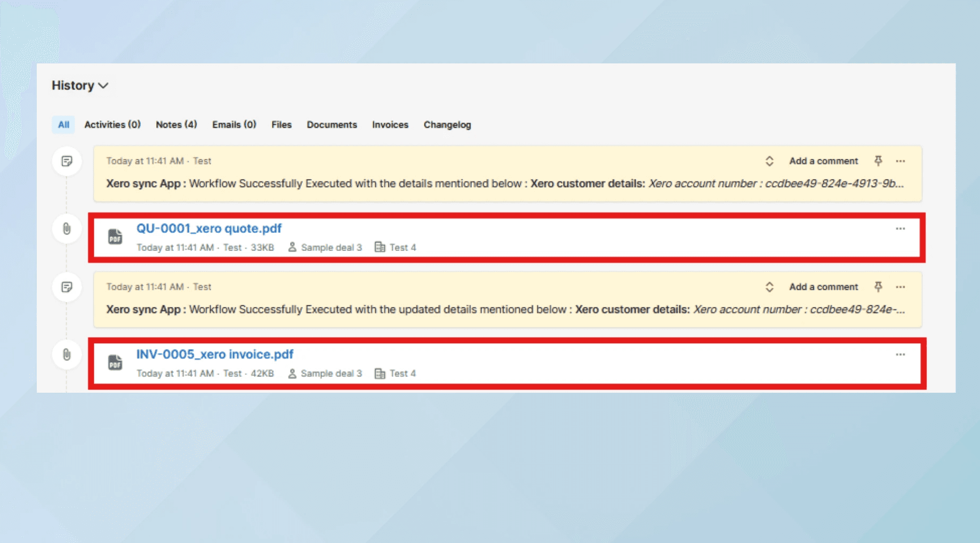The width and height of the screenshot is (980, 543).
Task: Click PDF file icon for QU-0001 quote
Action: [115, 236]
